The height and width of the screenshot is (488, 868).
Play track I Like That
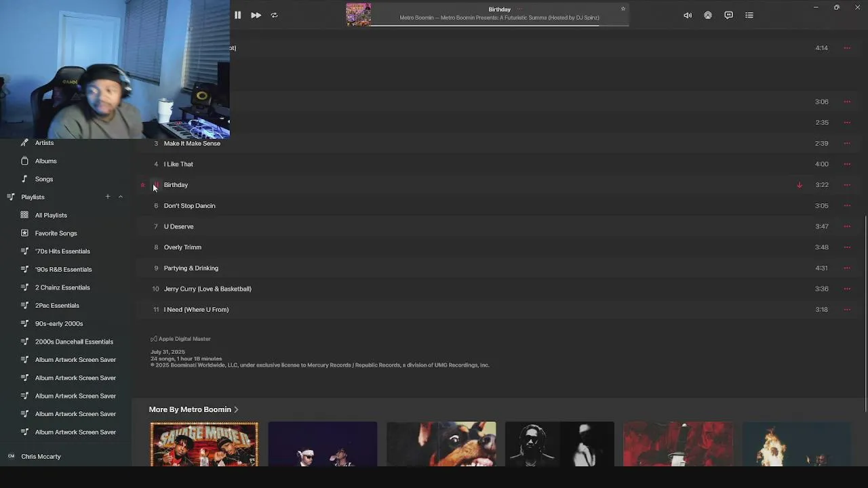pyautogui.click(x=178, y=164)
